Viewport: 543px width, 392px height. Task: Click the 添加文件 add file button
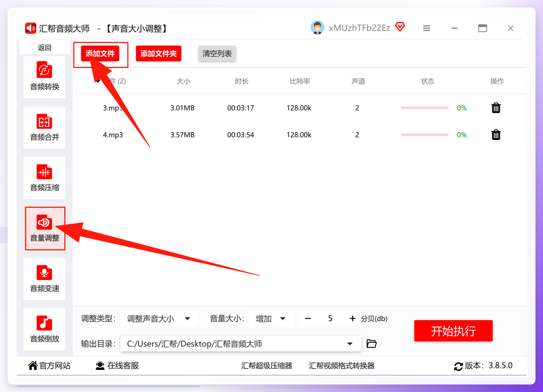point(100,54)
